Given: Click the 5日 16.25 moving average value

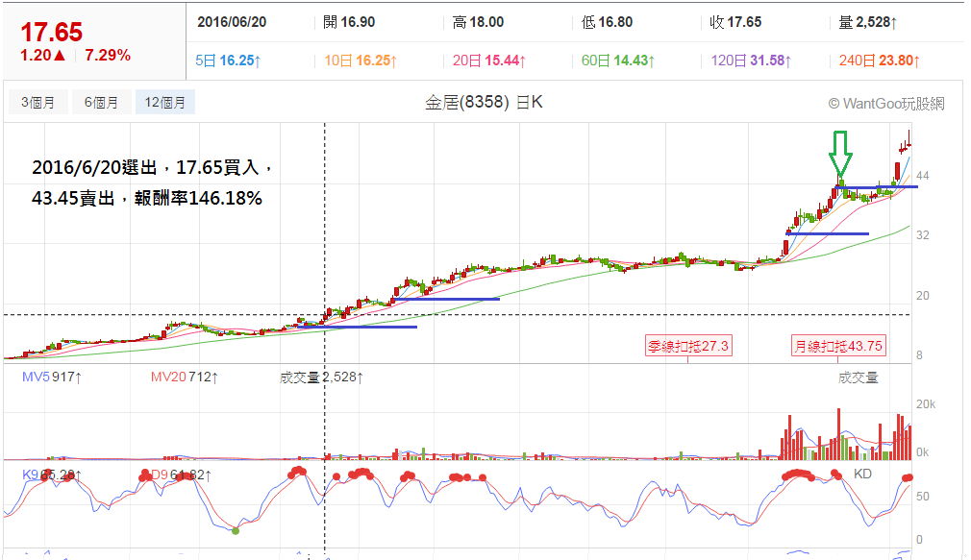Looking at the screenshot, I should coord(228,61).
